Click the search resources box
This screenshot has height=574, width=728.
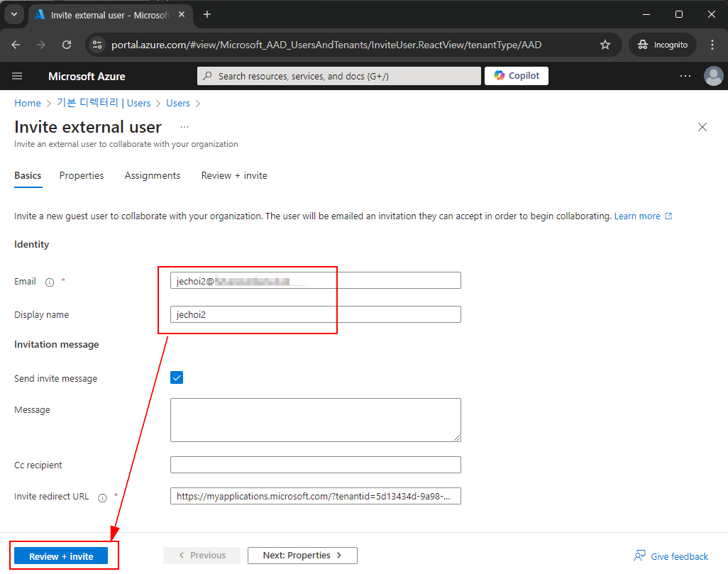[x=339, y=76]
